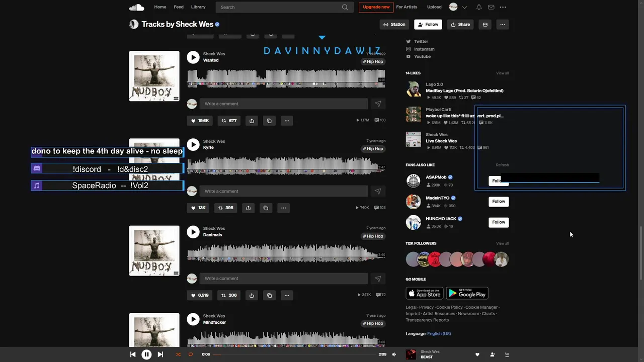Toggle shuffle in the player bar
Viewport: 644px width, 362px height.
[x=178, y=354]
